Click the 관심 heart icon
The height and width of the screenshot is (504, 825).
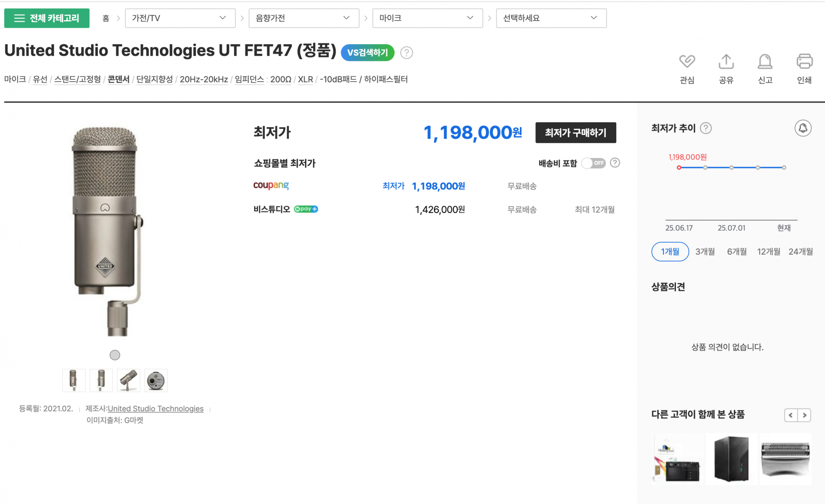pos(687,62)
